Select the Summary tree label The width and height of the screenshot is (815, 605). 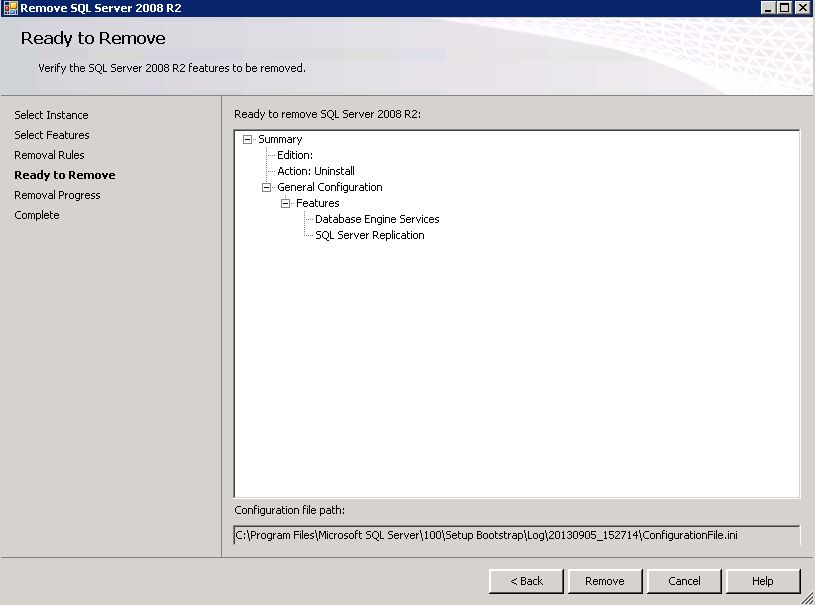pyautogui.click(x=280, y=139)
